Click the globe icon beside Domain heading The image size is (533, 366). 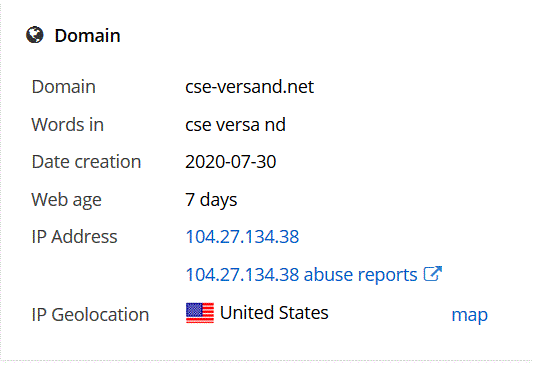(x=35, y=35)
